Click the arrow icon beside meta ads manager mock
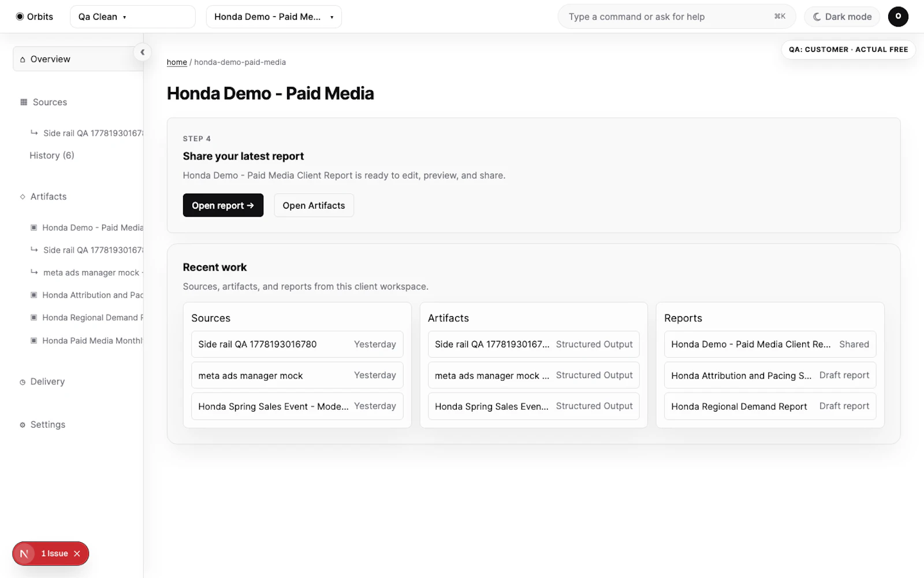Image resolution: width=924 pixels, height=578 pixels. [34, 272]
